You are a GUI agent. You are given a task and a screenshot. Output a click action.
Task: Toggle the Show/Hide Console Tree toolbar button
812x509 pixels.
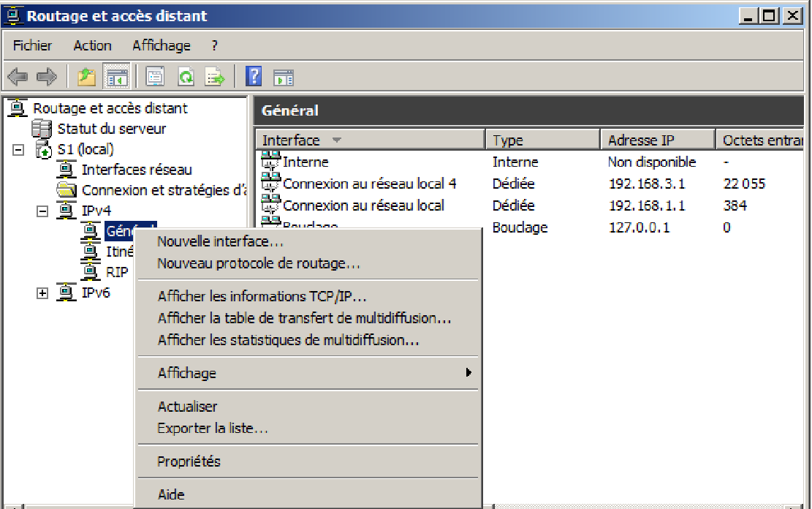(118, 76)
